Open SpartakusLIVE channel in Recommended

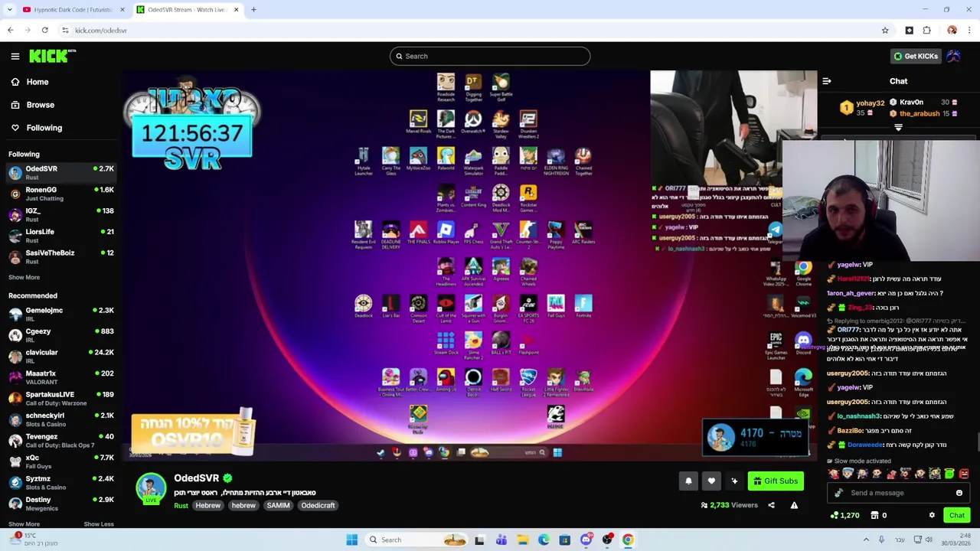(x=61, y=399)
